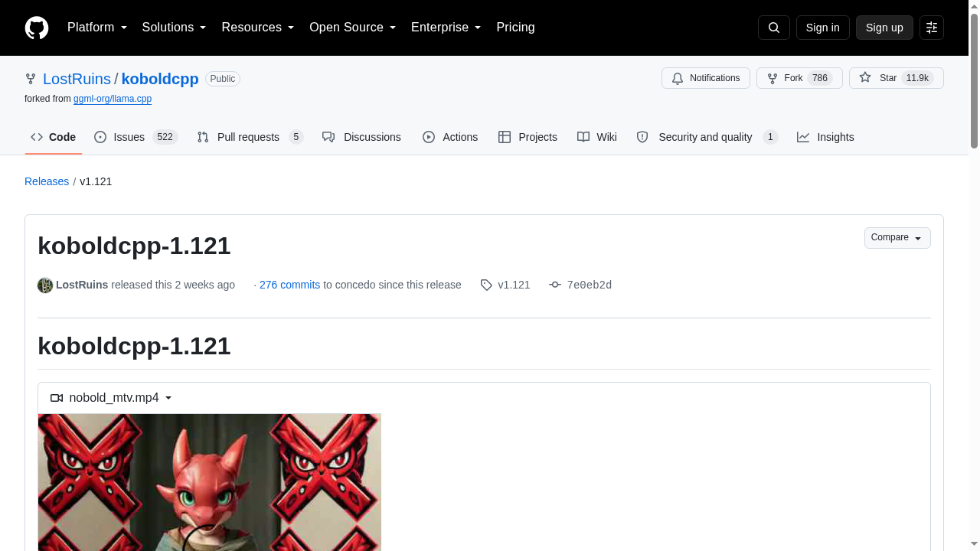
Task: Switch to the Issues tab
Action: pos(136,137)
